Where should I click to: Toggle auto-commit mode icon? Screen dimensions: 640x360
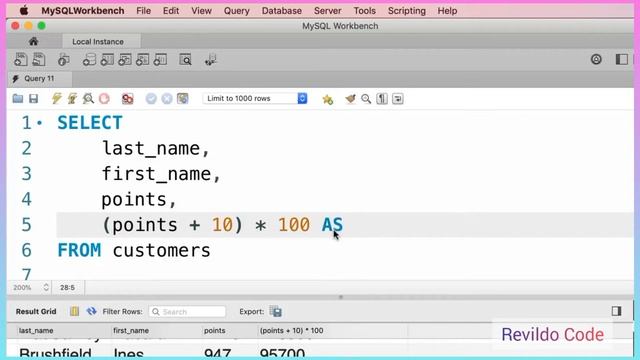point(183,98)
